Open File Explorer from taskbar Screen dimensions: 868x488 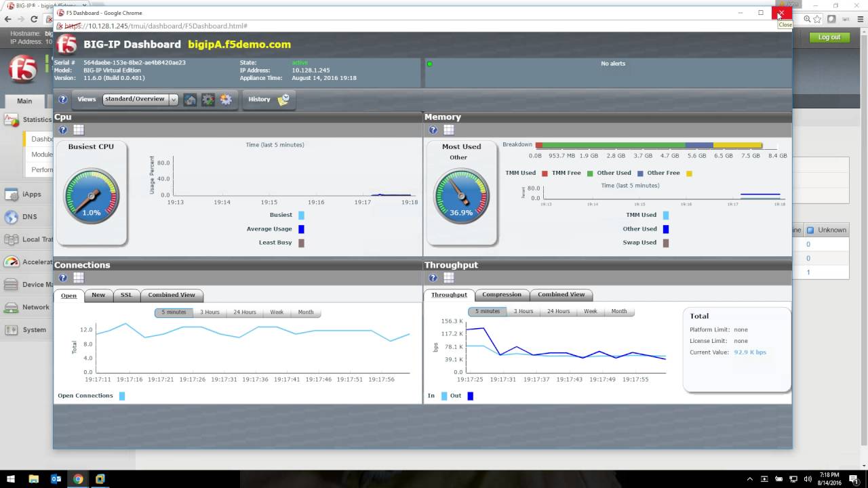[34, 479]
